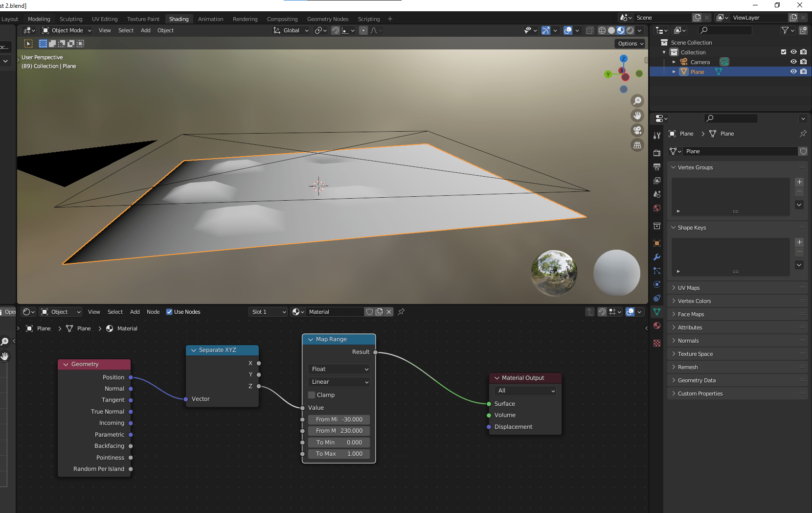The image size is (812, 513).
Task: Open the Physics Properties tab
Action: [x=657, y=284]
